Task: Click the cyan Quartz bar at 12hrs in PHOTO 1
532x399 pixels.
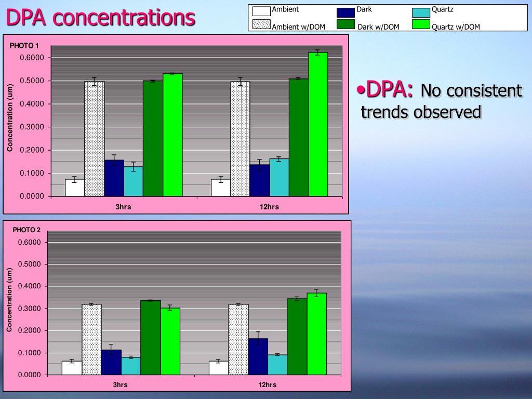Action: 280,178
